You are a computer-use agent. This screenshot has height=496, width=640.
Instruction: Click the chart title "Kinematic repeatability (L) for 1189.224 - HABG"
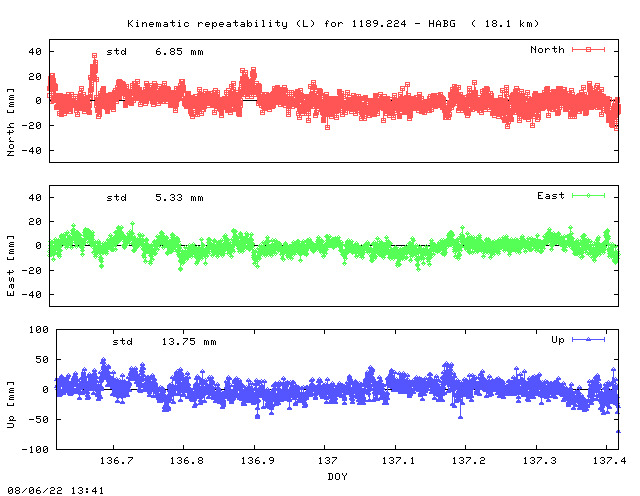coord(291,24)
